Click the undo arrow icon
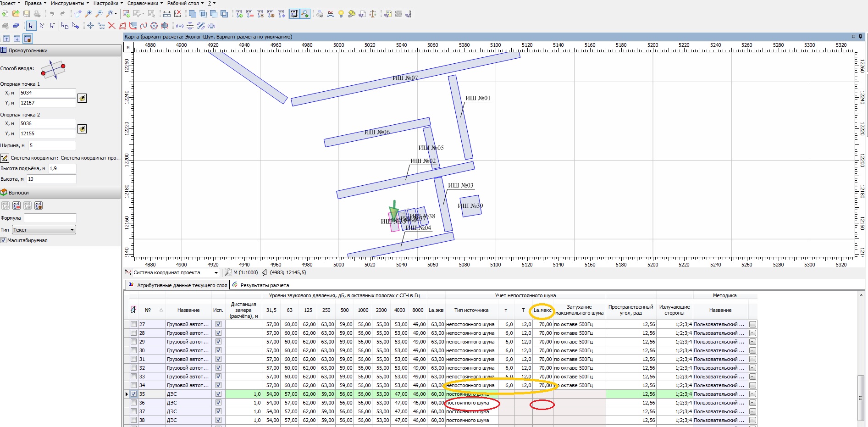868x427 pixels. pyautogui.click(x=52, y=14)
